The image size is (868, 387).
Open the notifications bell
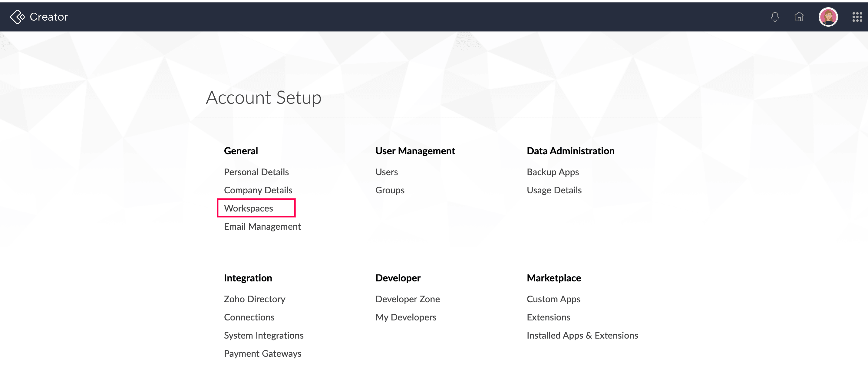click(775, 17)
